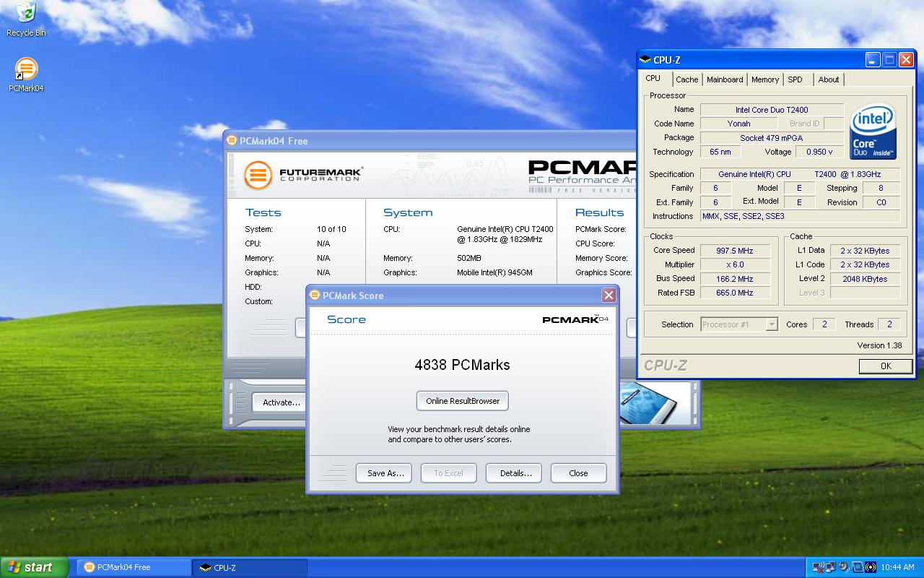Click the Version 1.38 label
Image resolution: width=924 pixels, height=578 pixels.
[x=879, y=345]
